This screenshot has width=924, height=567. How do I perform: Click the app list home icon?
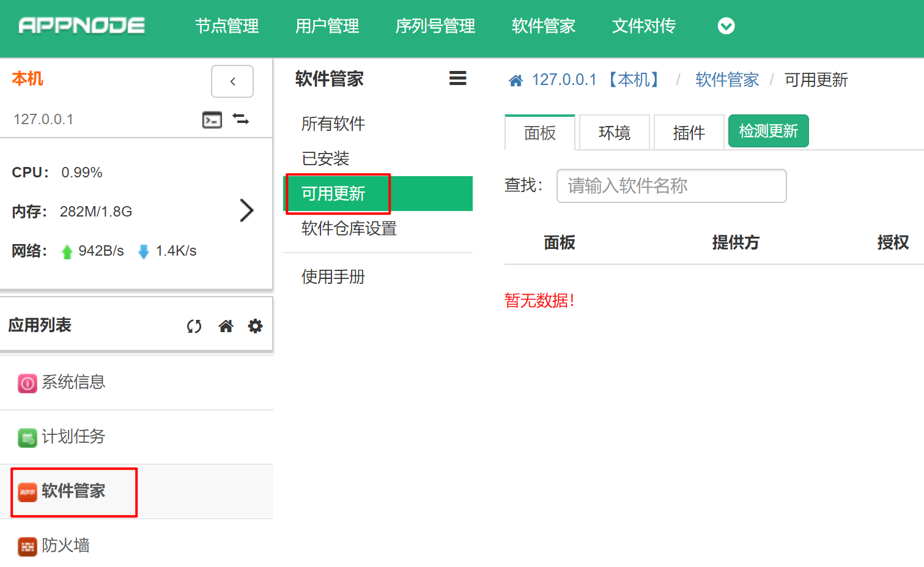226,327
